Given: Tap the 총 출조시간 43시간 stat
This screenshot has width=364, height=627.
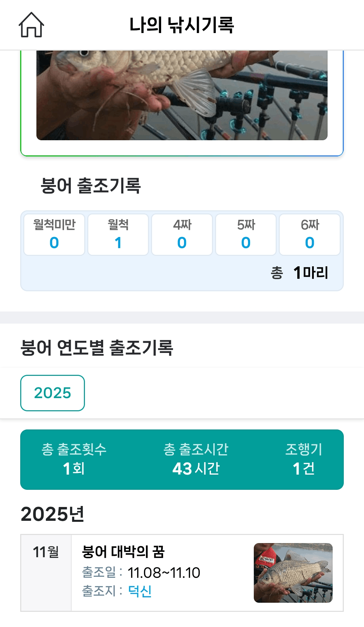Looking at the screenshot, I should pos(196,459).
